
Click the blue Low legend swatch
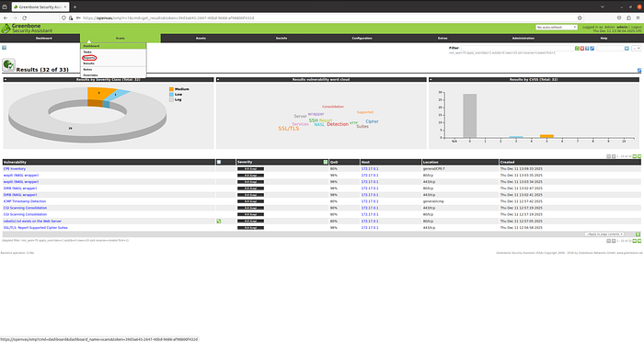[171, 95]
